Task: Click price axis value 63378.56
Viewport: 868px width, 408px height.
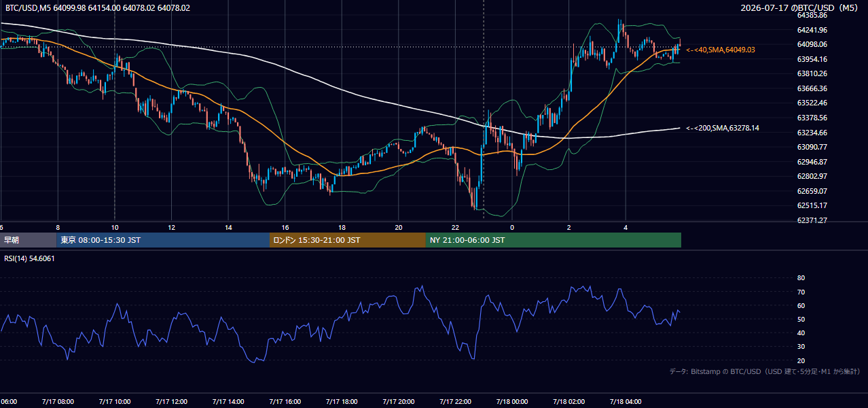Action: (x=812, y=118)
